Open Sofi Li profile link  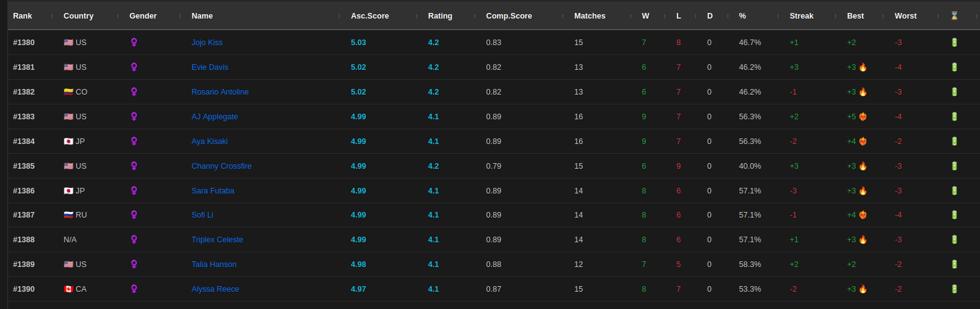pyautogui.click(x=202, y=215)
